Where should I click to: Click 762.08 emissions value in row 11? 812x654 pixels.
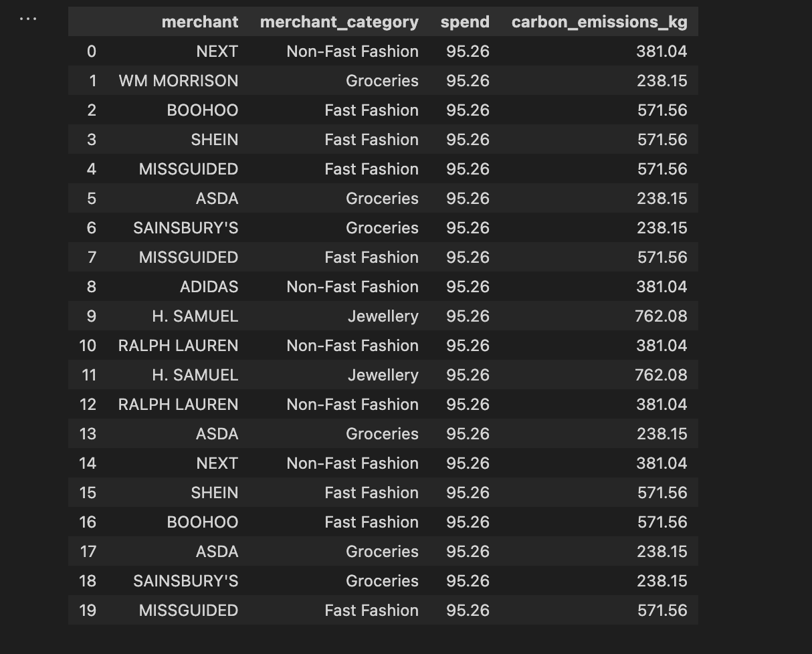tap(661, 375)
